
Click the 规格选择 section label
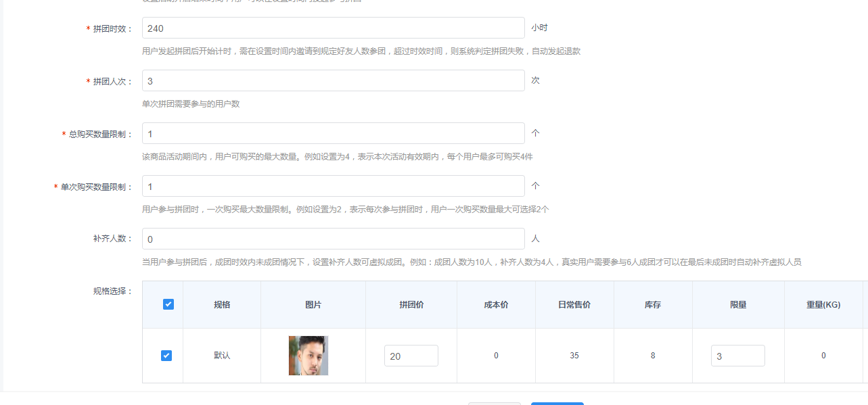(x=113, y=291)
